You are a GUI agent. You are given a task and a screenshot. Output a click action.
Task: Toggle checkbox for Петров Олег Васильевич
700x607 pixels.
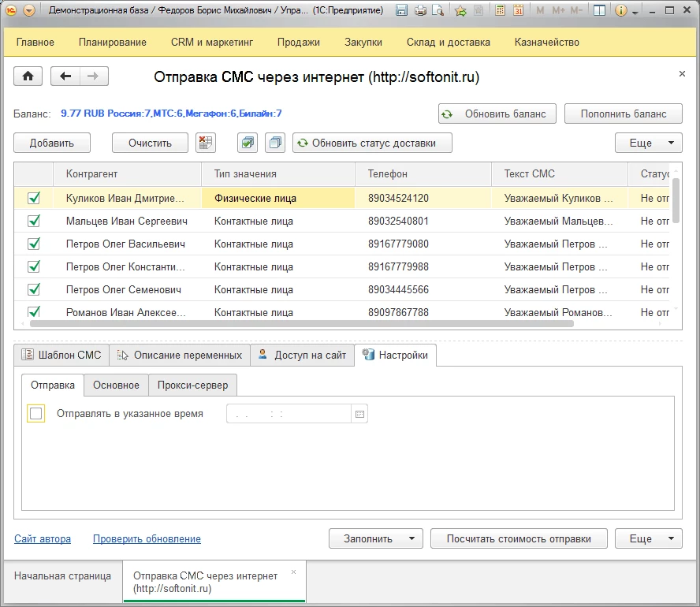(34, 244)
